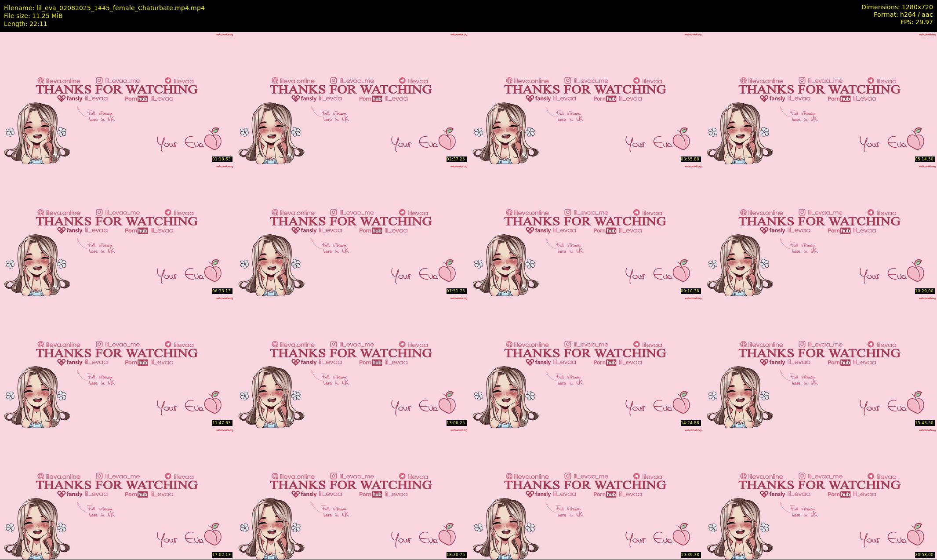Click the 19:39.38 timestamp label
Image resolution: width=937 pixels, height=560 pixels.
(x=690, y=555)
